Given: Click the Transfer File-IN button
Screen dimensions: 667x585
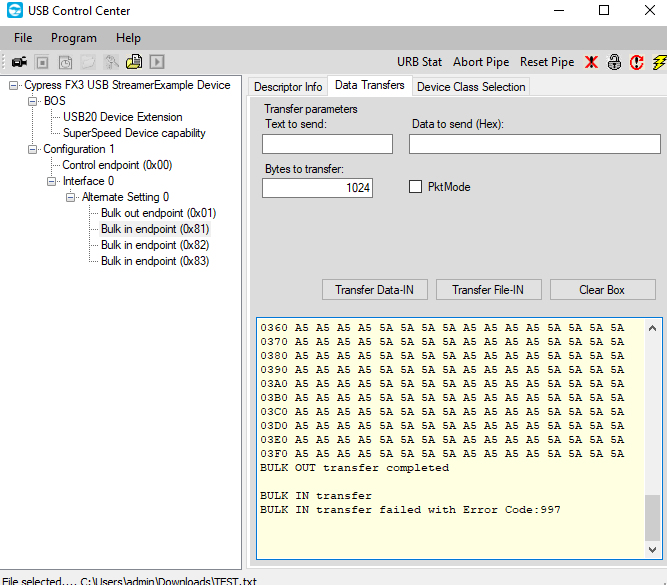Looking at the screenshot, I should tap(488, 290).
